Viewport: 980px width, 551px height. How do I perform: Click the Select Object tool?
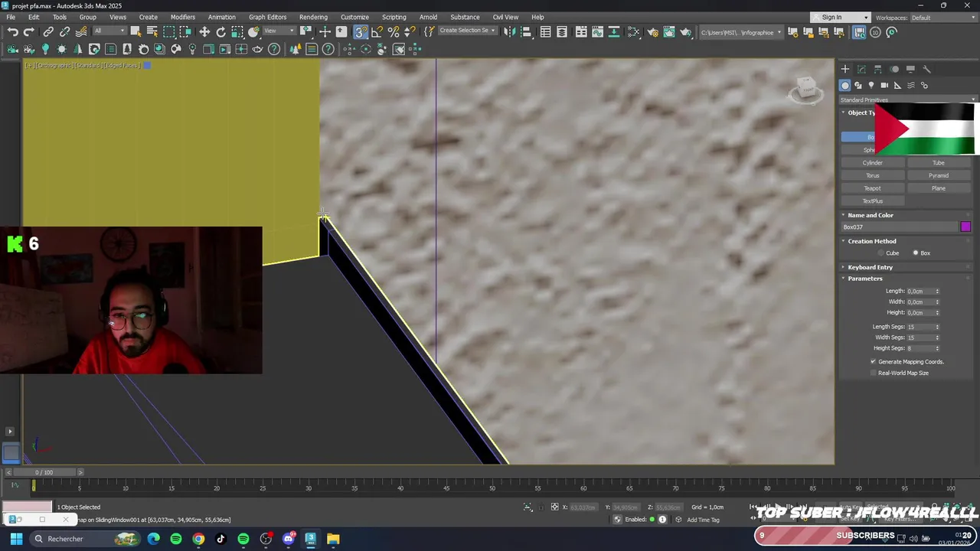pyautogui.click(x=136, y=31)
